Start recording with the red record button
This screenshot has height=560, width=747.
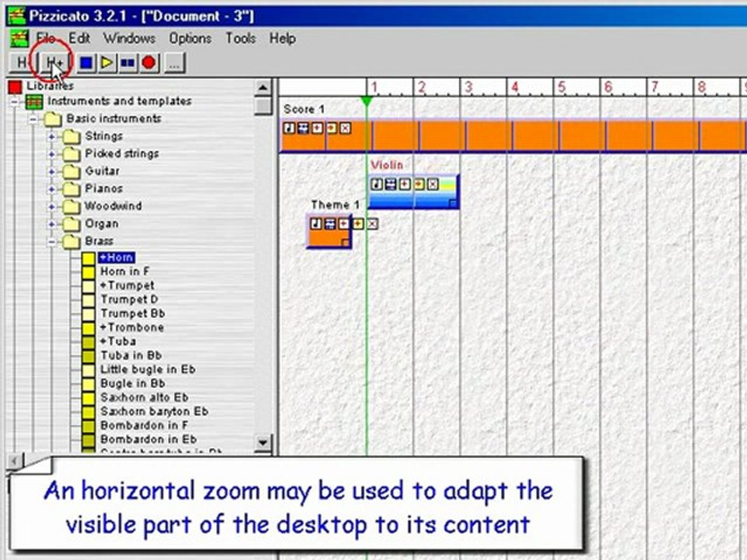[x=149, y=63]
